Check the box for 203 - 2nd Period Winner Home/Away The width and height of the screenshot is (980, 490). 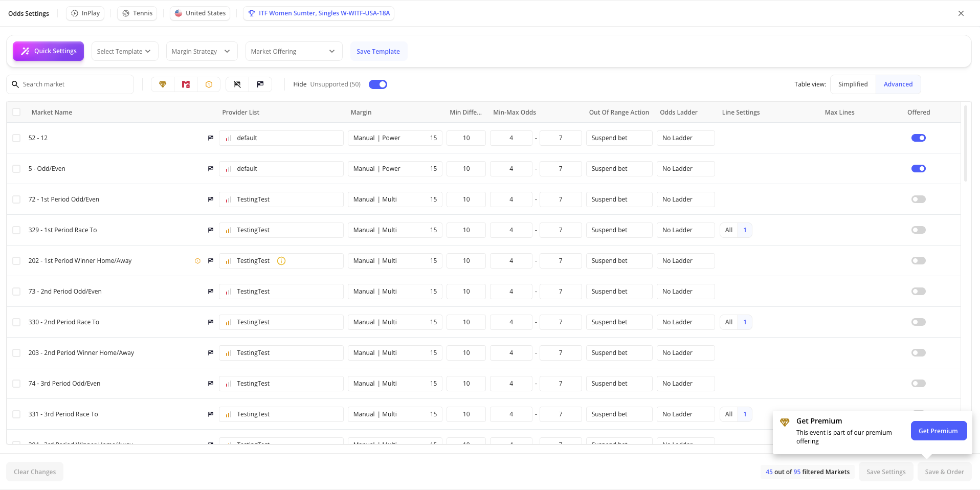coord(16,353)
